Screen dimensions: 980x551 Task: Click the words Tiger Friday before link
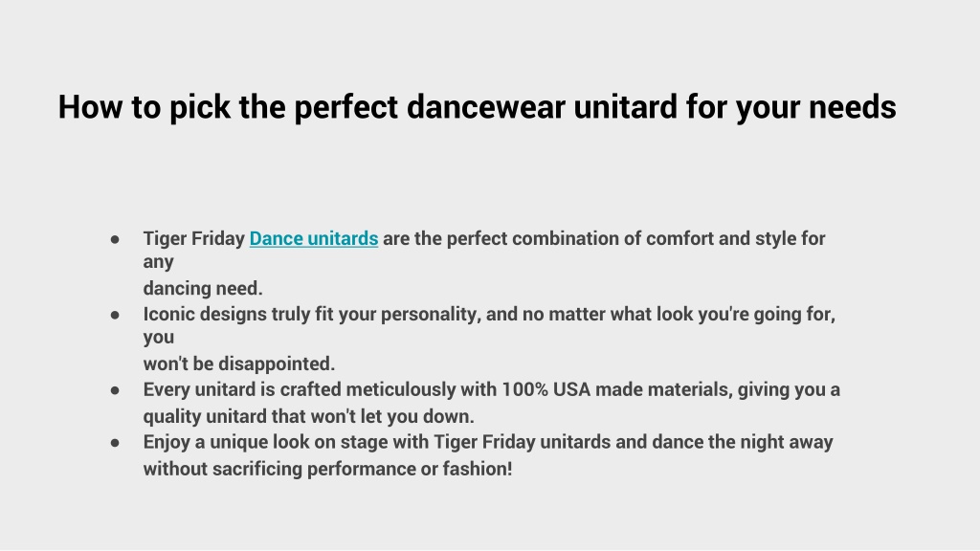193,238
